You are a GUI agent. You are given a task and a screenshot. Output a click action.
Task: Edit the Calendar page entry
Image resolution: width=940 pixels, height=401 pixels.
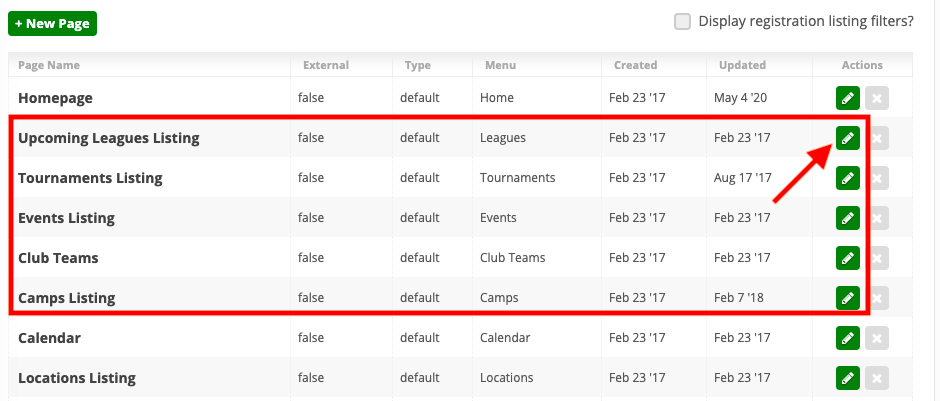[848, 338]
